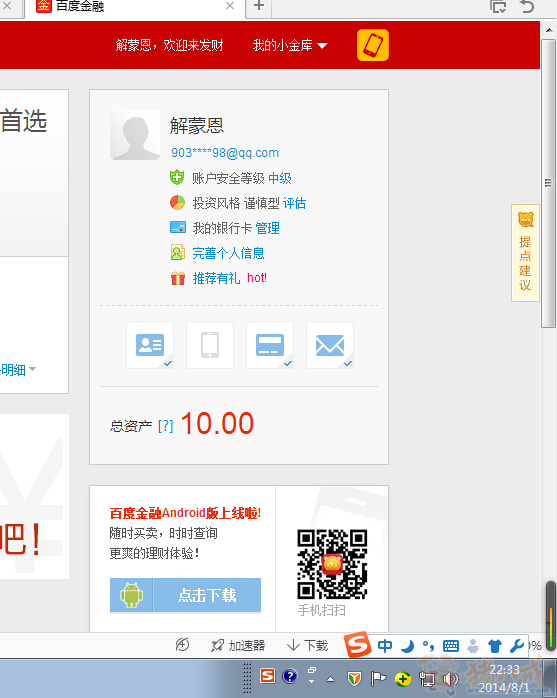Open the 管理 bank card link
This screenshot has width=557, height=698.
[268, 228]
